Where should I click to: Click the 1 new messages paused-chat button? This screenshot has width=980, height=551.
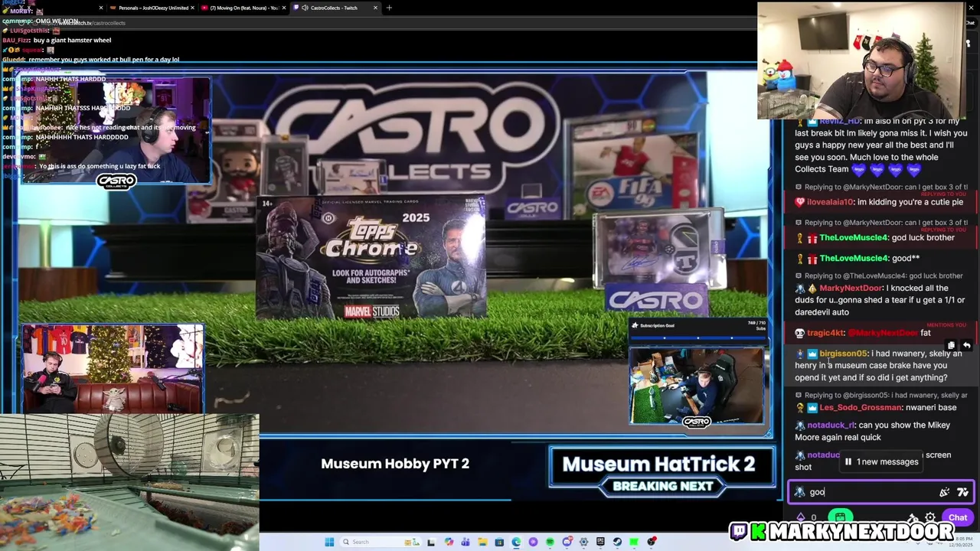pos(880,461)
